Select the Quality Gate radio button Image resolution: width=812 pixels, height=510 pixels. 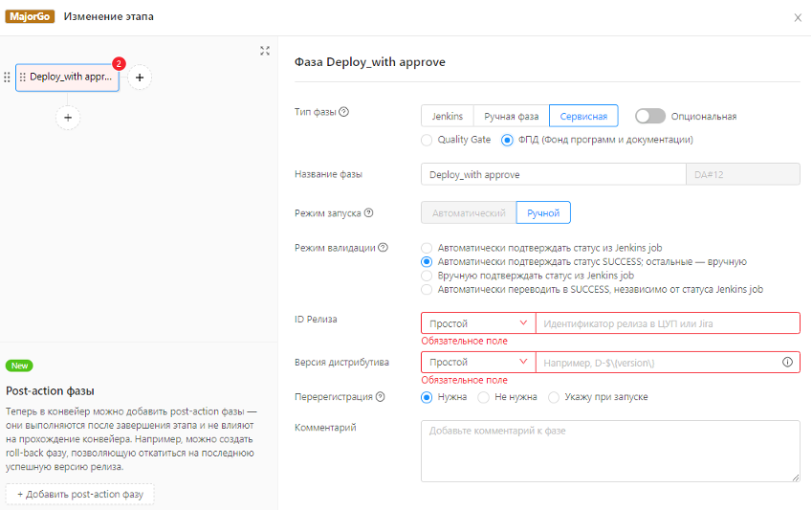427,140
